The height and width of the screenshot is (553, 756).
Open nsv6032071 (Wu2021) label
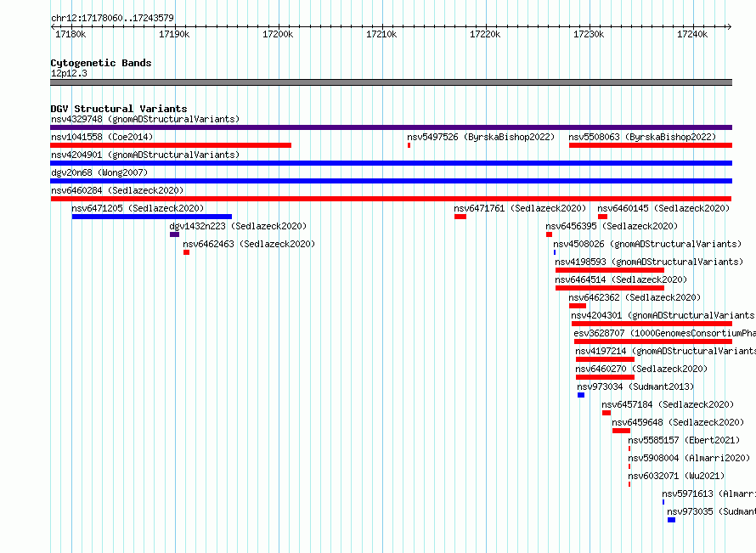(x=676, y=476)
